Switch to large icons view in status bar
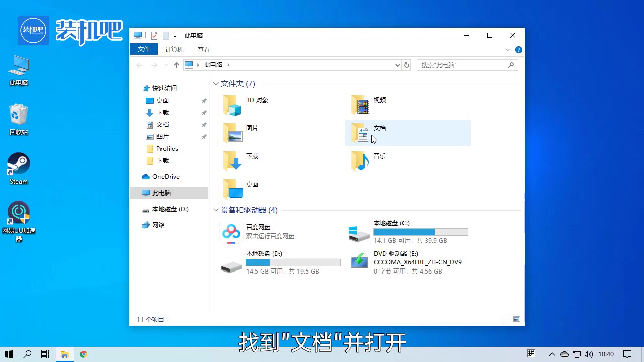 coord(516,319)
